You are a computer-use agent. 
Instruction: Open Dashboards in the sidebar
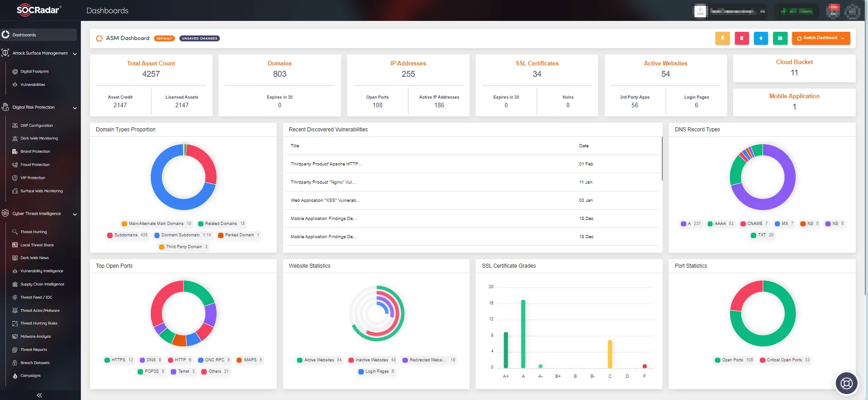[39, 35]
